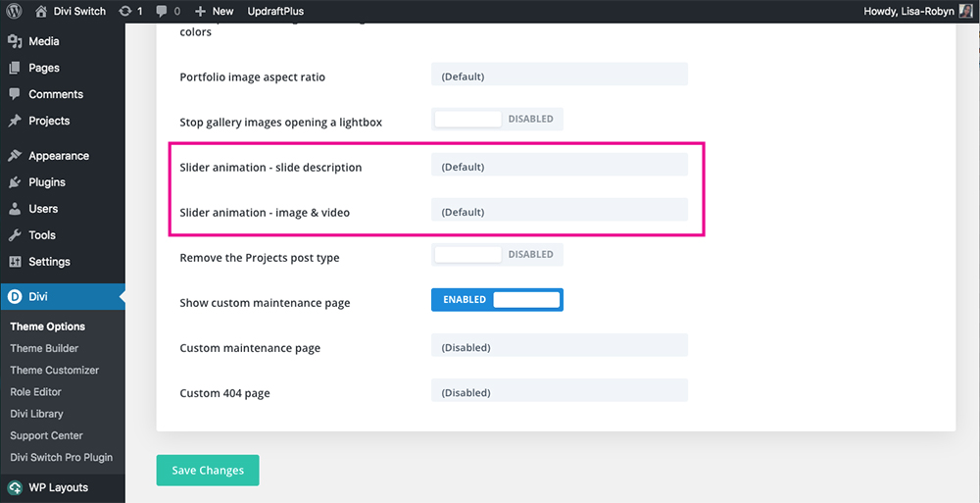Click the Pages sidebar icon
This screenshot has height=503, width=980.
click(x=15, y=68)
